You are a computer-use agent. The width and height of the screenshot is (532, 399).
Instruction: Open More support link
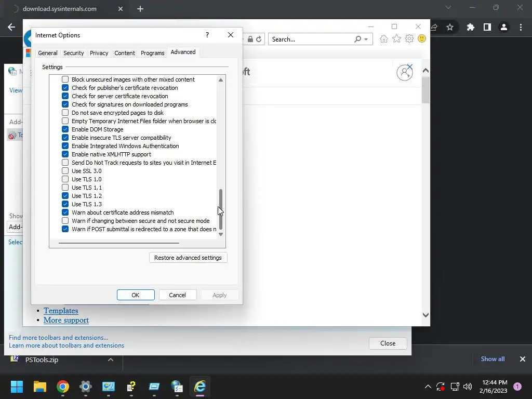tap(66, 320)
